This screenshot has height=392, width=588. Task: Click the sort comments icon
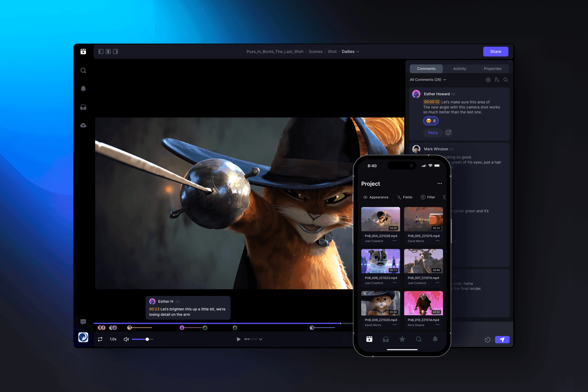click(x=497, y=80)
